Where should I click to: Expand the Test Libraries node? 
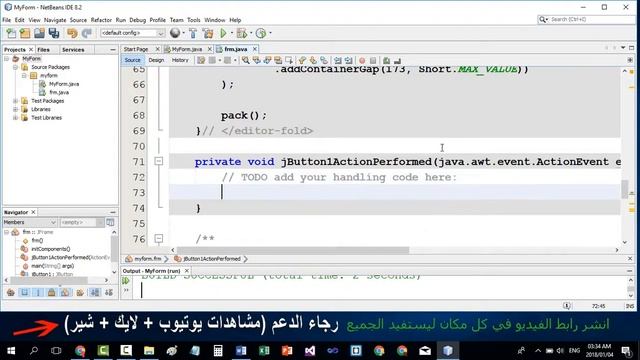click(15, 118)
